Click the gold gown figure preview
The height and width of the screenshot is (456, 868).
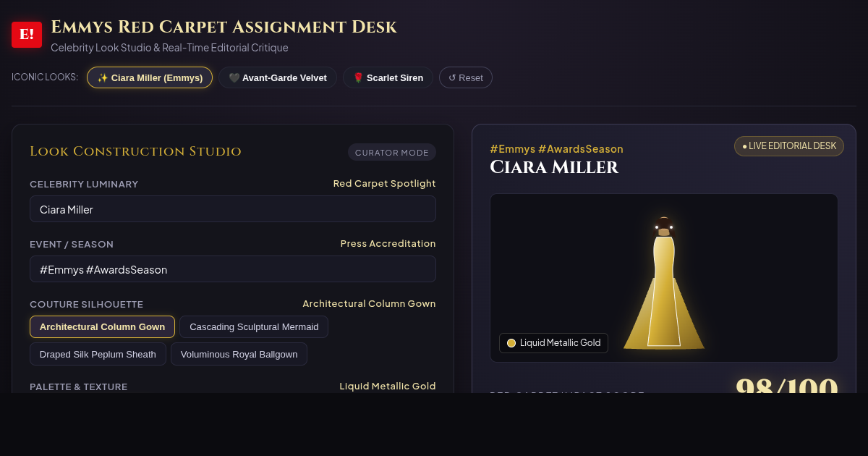[x=664, y=283]
